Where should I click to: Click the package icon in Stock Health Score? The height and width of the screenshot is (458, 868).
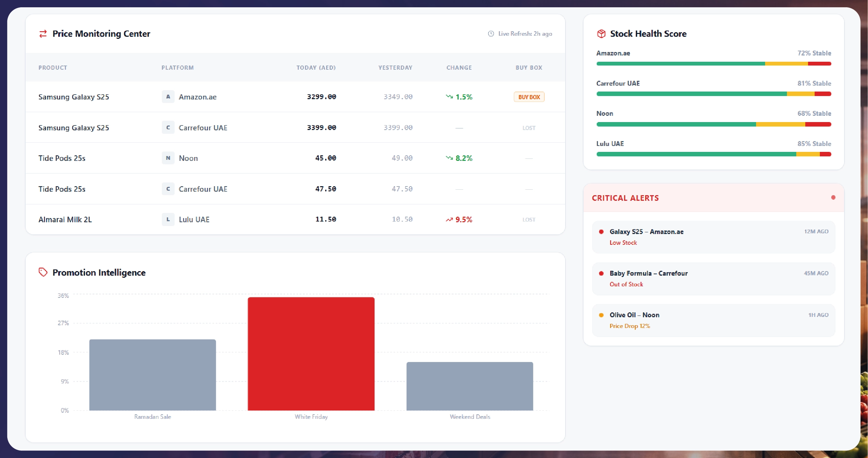pos(601,33)
